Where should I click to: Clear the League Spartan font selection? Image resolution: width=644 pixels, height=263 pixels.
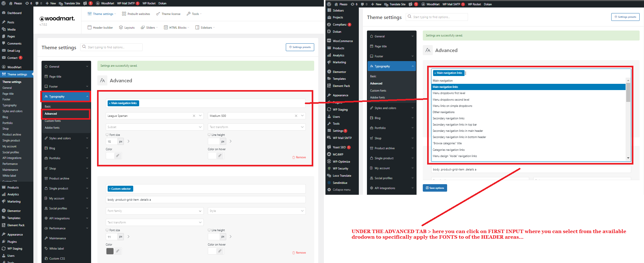[x=194, y=116]
